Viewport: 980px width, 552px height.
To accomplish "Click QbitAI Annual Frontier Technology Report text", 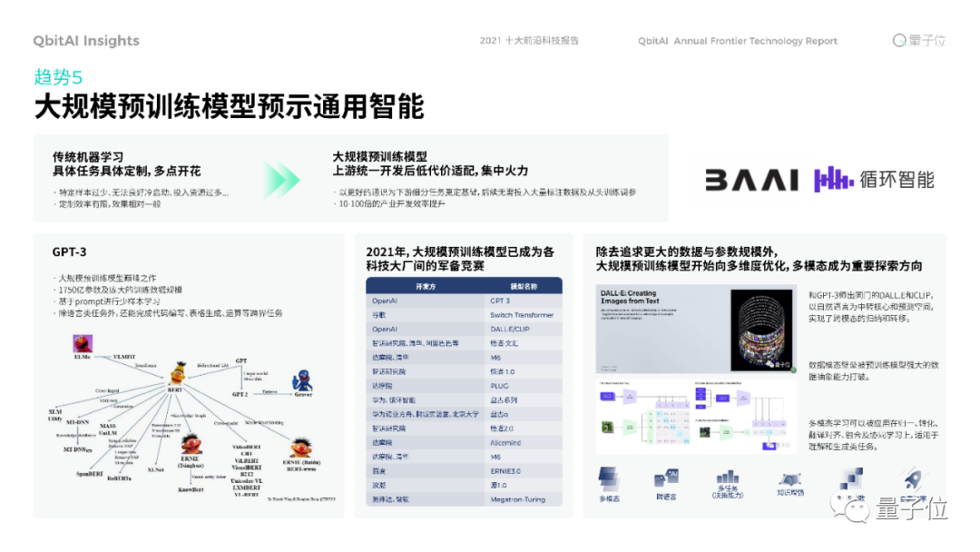I will pos(738,41).
